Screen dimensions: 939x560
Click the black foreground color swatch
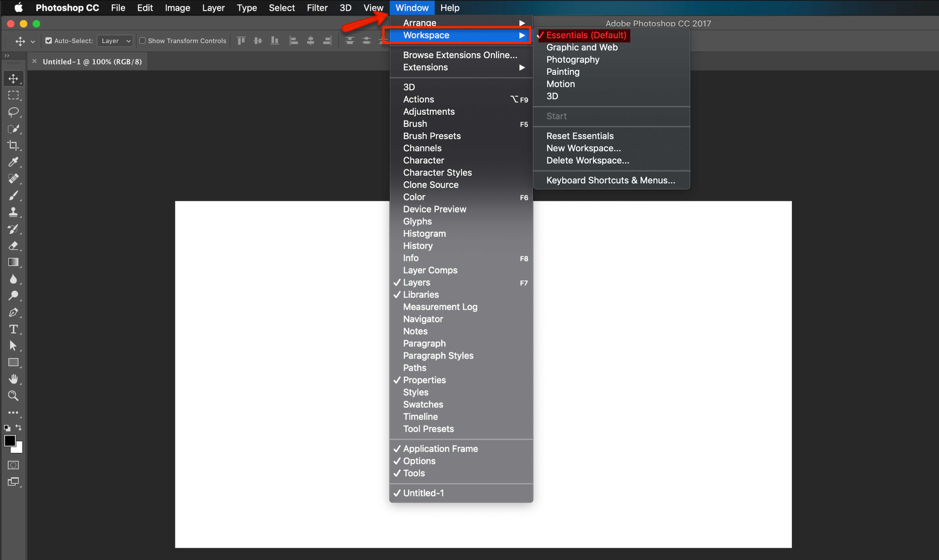point(9,440)
